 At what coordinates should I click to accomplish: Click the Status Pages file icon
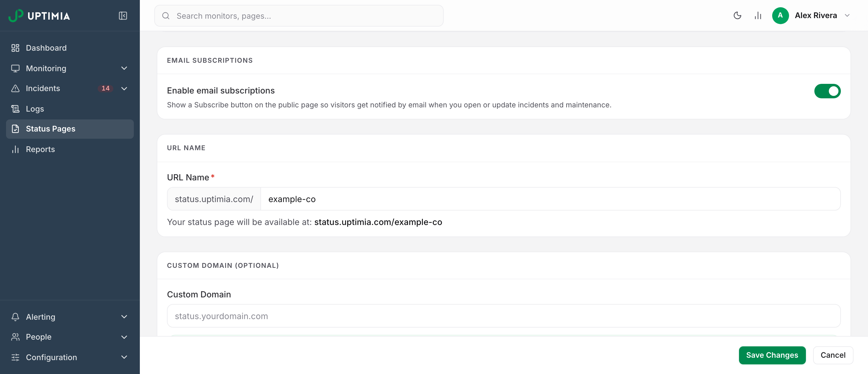pyautogui.click(x=15, y=129)
